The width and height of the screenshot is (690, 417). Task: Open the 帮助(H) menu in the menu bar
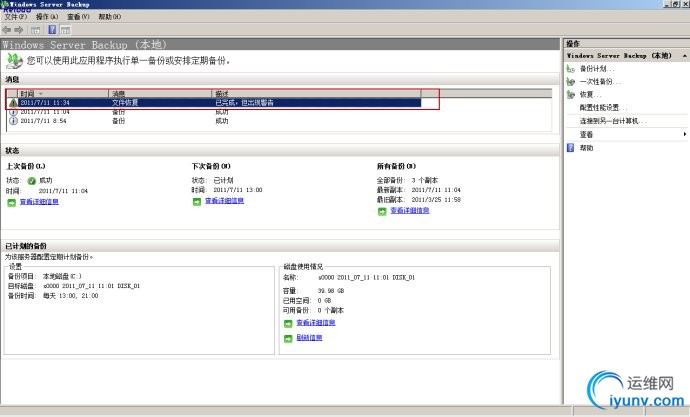tap(109, 17)
